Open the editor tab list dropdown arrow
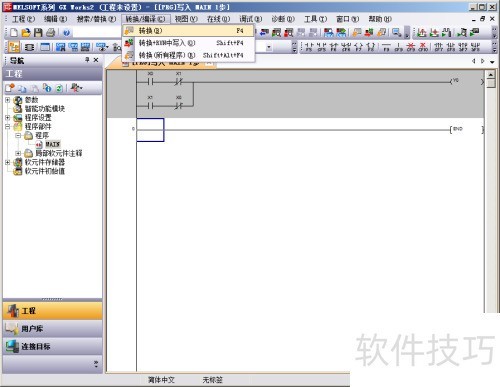 tap(492, 61)
